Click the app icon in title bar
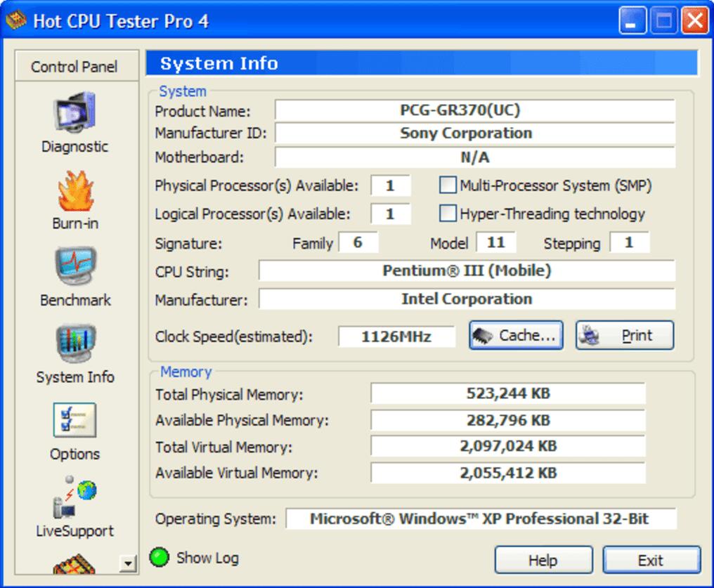Viewport: 714px width, 588px height. tap(16, 20)
